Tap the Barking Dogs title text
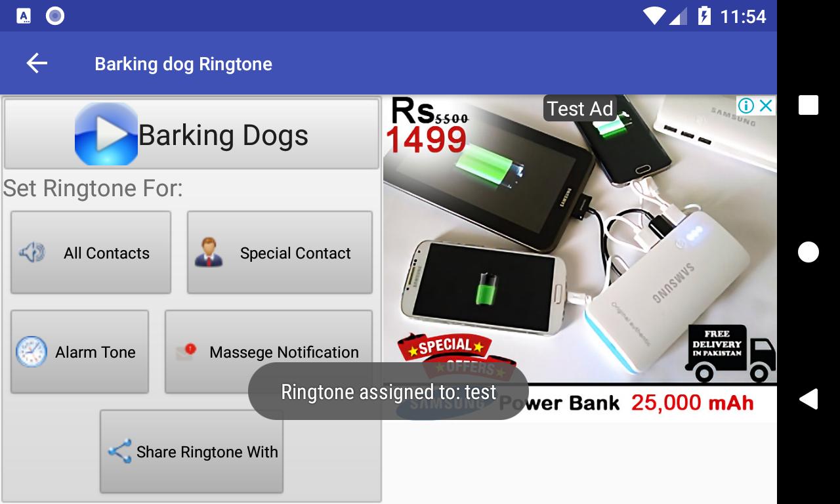Viewport: 840px width, 504px height. [x=223, y=135]
